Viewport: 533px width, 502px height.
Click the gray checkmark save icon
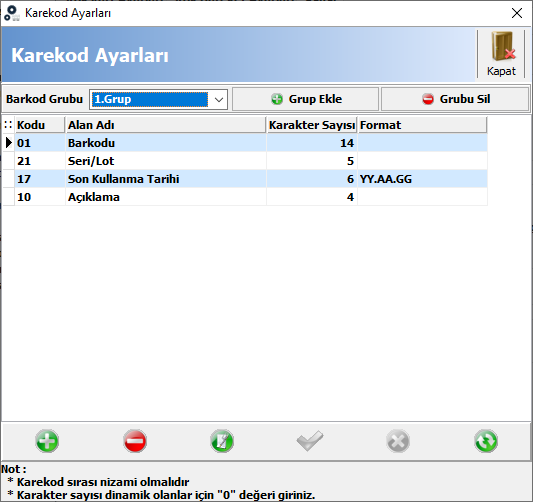[x=310, y=441]
